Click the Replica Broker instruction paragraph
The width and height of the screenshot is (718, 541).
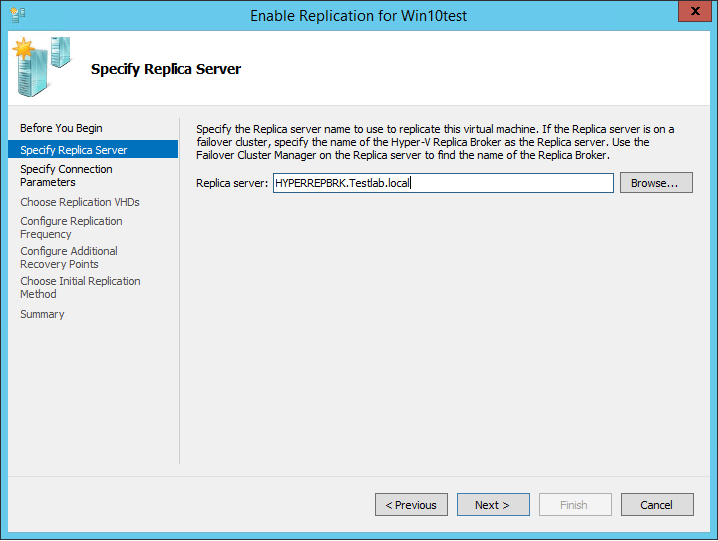coord(435,142)
